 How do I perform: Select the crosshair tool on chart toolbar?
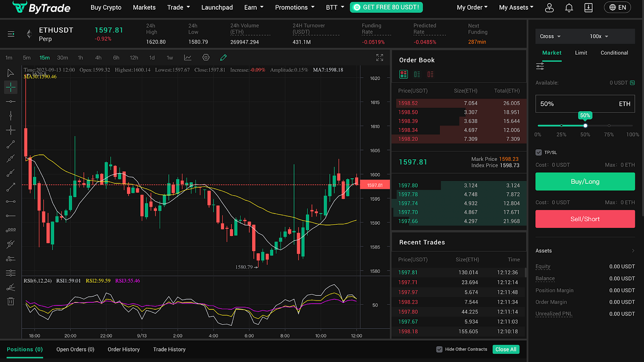click(x=11, y=87)
